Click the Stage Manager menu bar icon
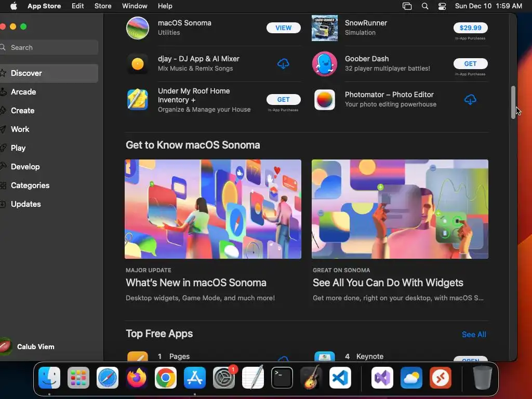 click(x=407, y=6)
